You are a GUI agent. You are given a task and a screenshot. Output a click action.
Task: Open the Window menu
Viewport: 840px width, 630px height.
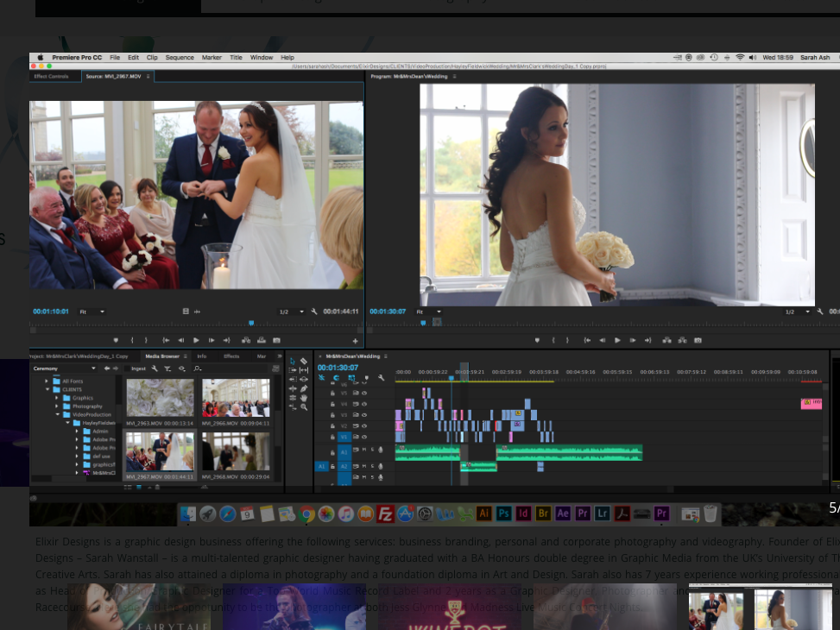pos(262,57)
